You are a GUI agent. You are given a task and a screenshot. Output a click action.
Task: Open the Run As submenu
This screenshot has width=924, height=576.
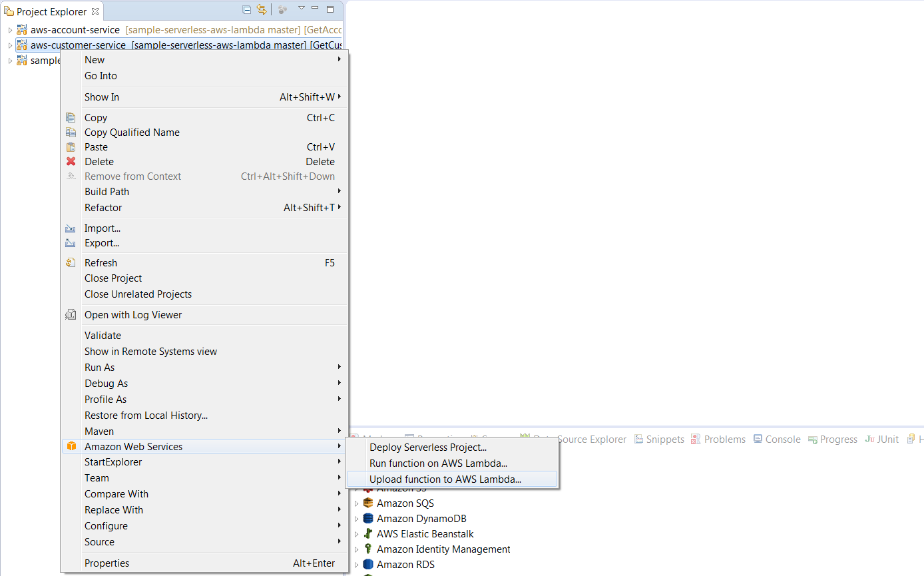point(204,368)
